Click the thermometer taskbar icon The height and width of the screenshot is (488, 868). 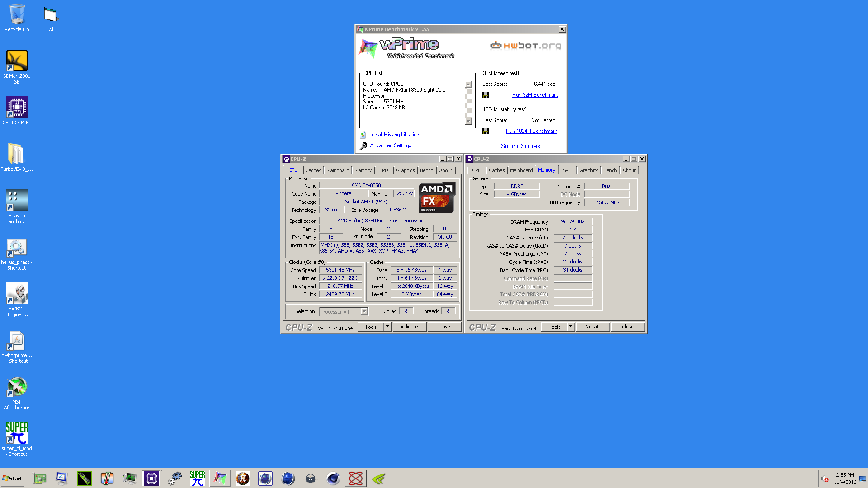107,479
